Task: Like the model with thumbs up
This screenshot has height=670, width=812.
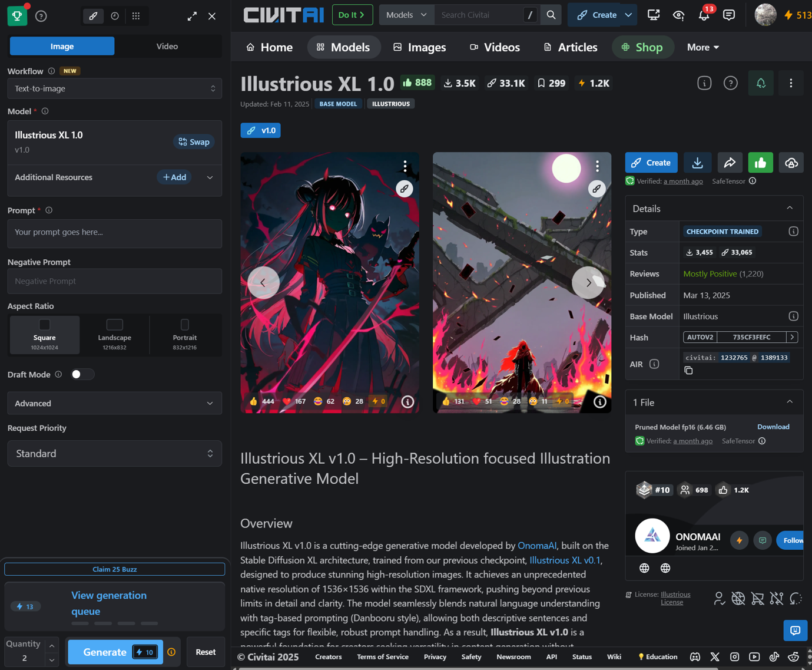Action: pos(761,163)
